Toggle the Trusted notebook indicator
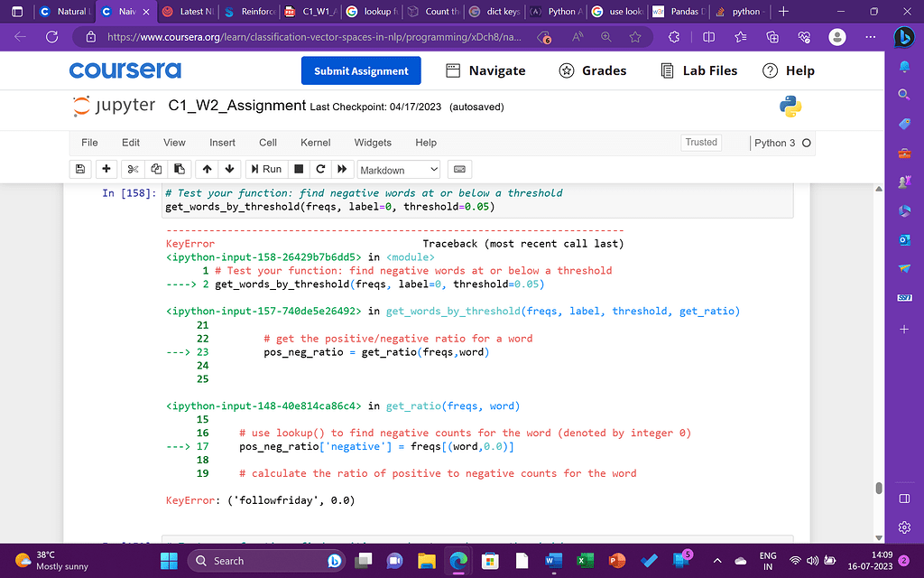Screen dimensions: 924x578 click(x=701, y=143)
